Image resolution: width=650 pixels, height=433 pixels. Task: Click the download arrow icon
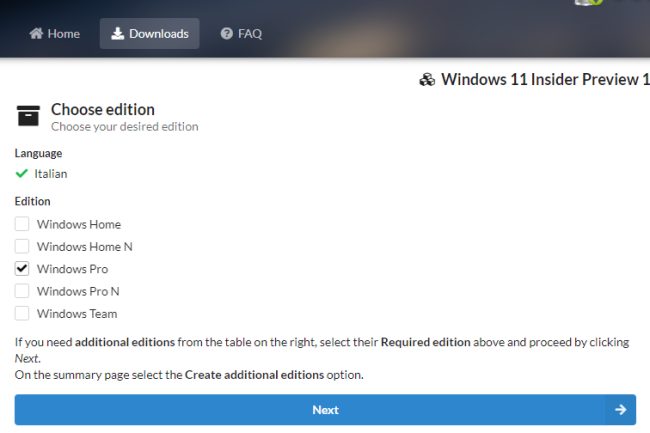click(118, 33)
